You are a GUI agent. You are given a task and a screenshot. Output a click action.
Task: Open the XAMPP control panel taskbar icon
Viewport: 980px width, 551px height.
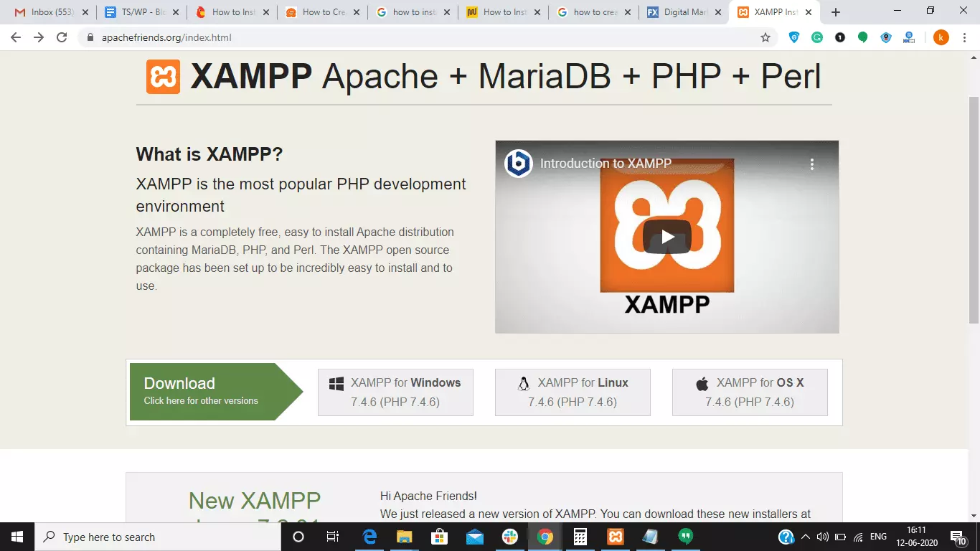tap(616, 537)
